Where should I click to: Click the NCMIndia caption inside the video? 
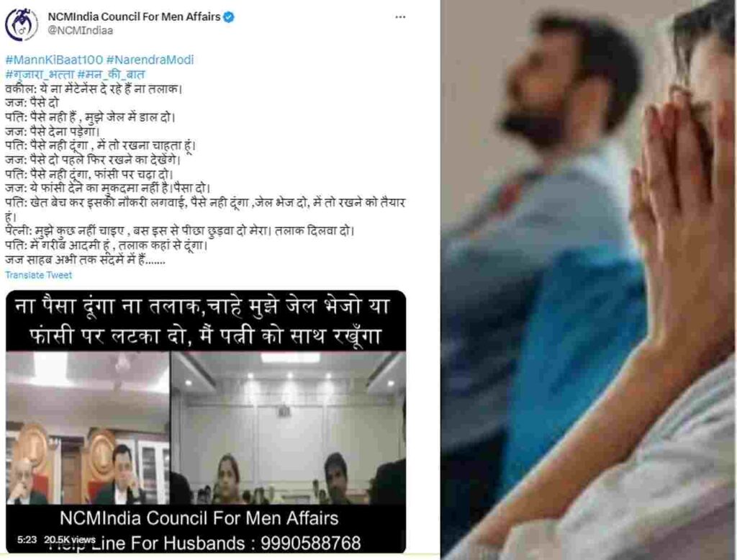(x=199, y=518)
